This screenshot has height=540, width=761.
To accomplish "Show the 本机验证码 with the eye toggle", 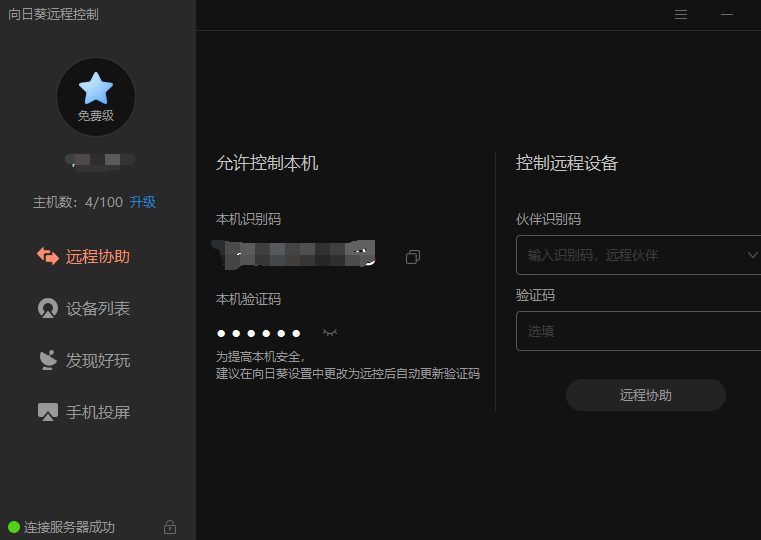I will [330, 333].
